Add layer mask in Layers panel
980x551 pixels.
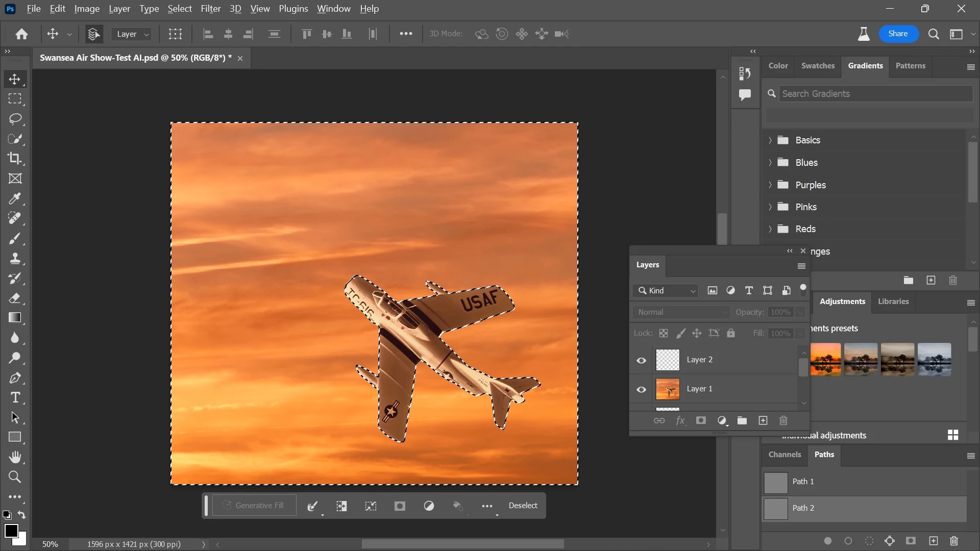pyautogui.click(x=701, y=420)
